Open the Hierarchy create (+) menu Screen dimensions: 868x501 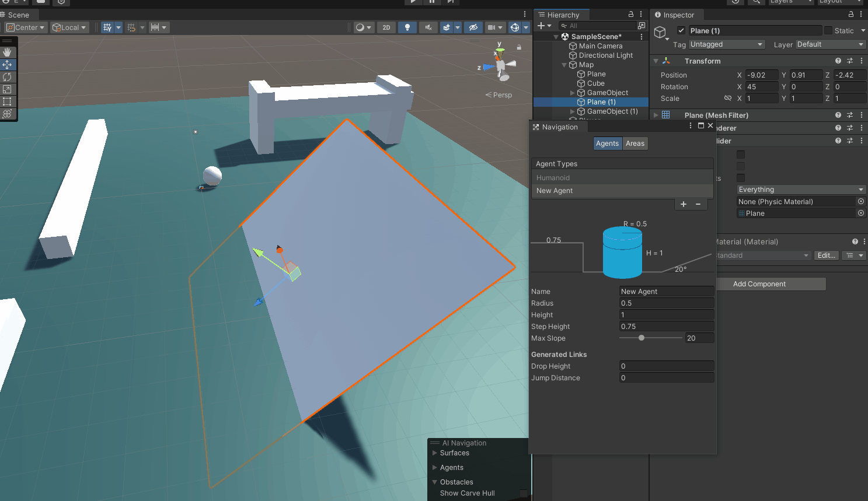[544, 26]
